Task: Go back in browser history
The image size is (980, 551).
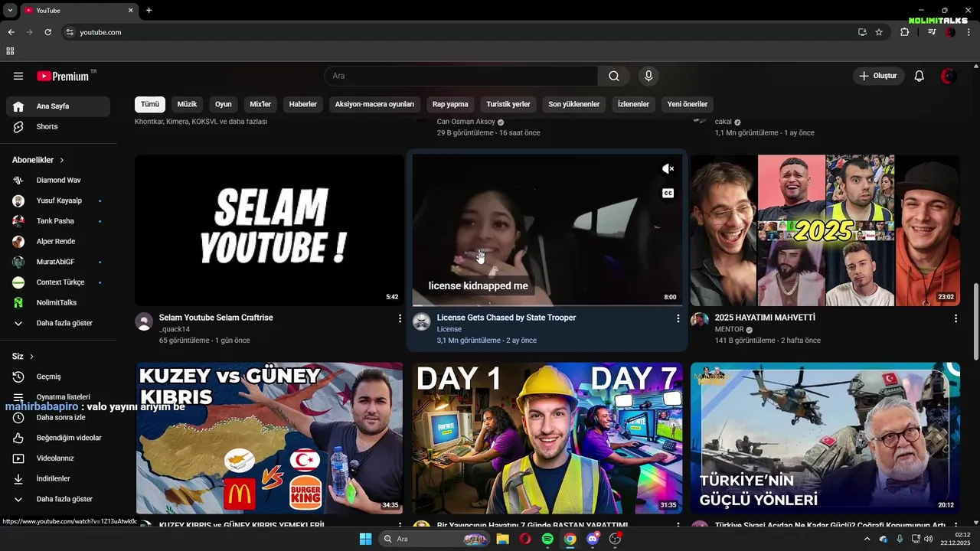Action: point(11,32)
